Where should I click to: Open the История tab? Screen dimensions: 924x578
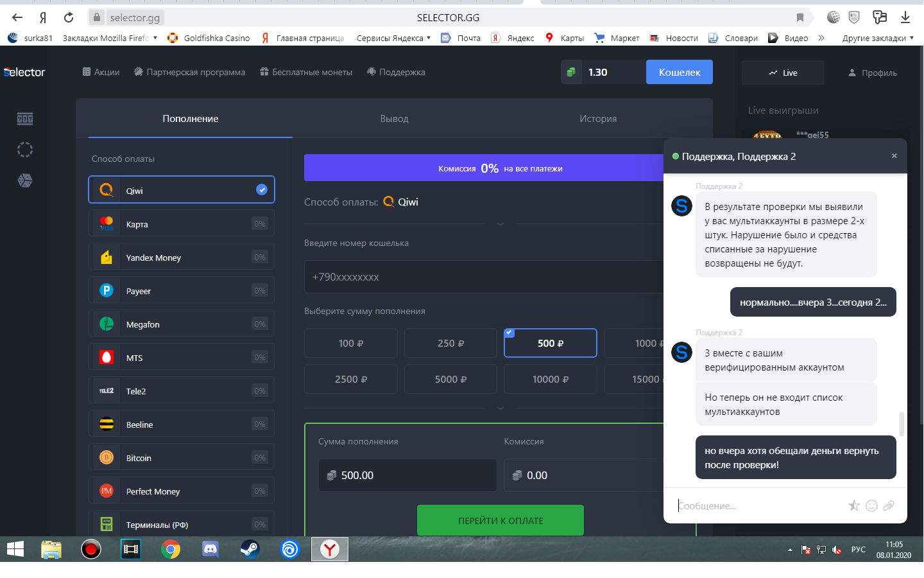click(x=597, y=119)
